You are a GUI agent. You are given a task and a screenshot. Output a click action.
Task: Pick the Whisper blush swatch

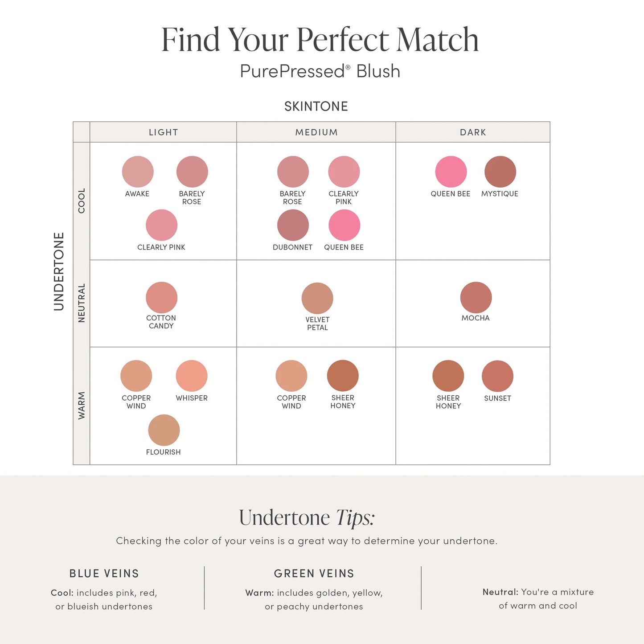point(192,376)
